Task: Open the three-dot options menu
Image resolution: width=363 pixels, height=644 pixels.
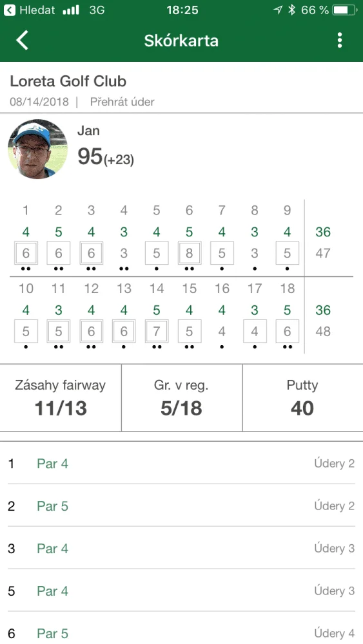Action: pos(340,40)
